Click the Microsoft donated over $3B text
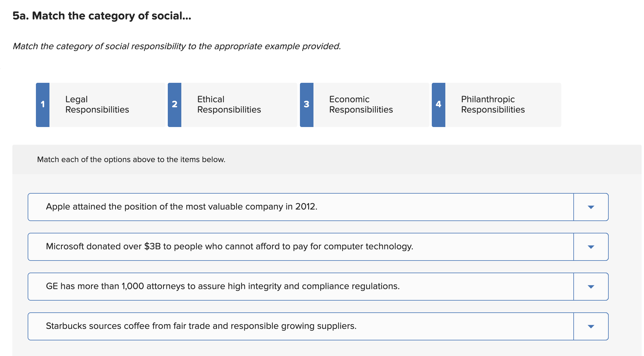The height and width of the screenshot is (356, 644). 230,246
